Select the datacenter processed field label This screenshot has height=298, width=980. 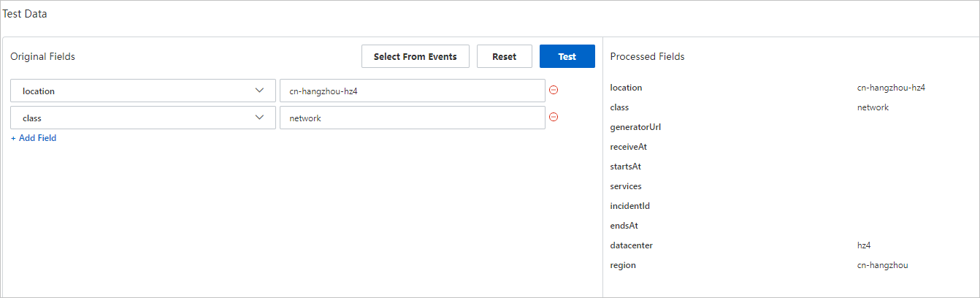[x=631, y=245]
